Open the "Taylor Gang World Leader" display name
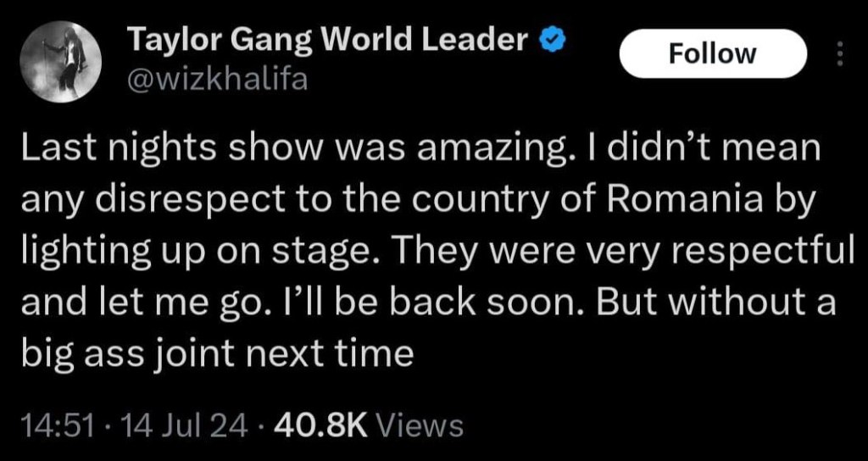The image size is (868, 461). 327,40
